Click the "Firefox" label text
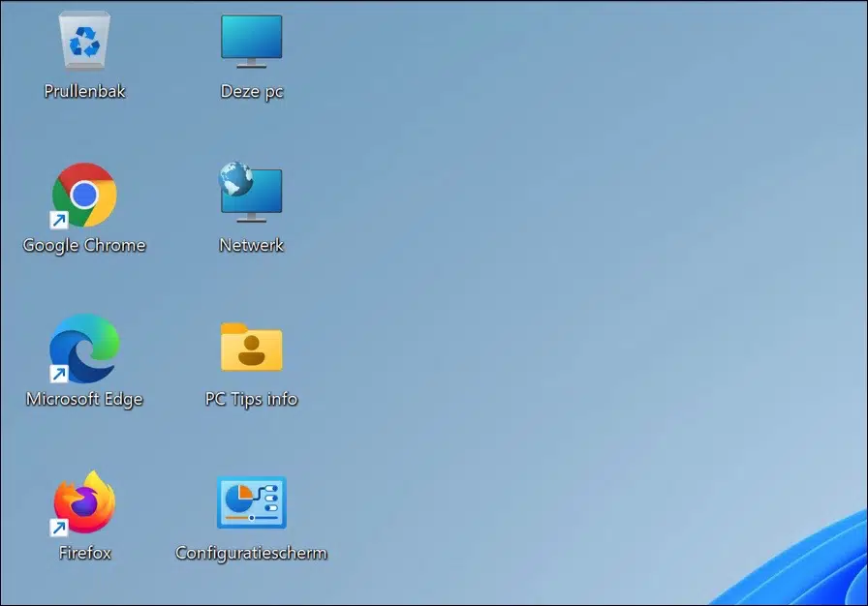 click(84, 553)
